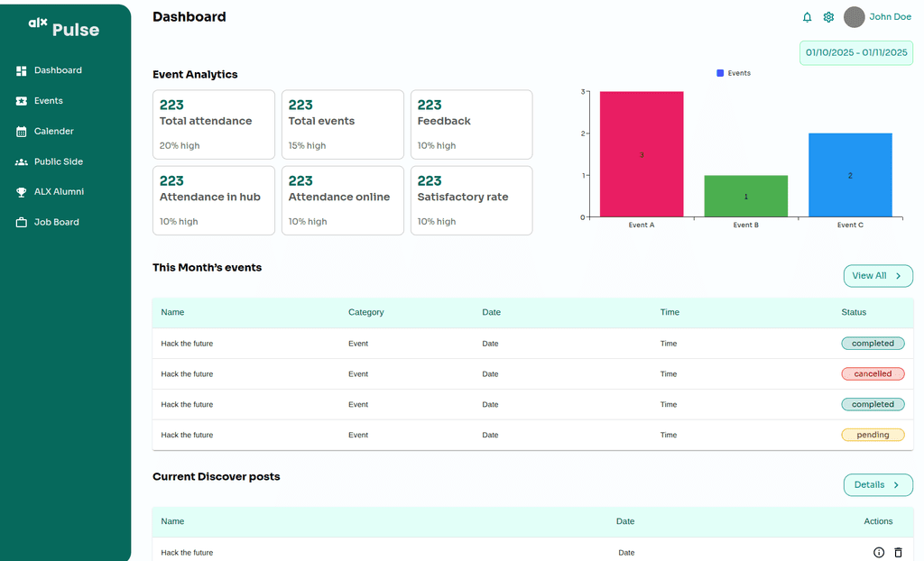This screenshot has height=561, width=924.
Task: Click the cancelled status badge
Action: point(873,373)
